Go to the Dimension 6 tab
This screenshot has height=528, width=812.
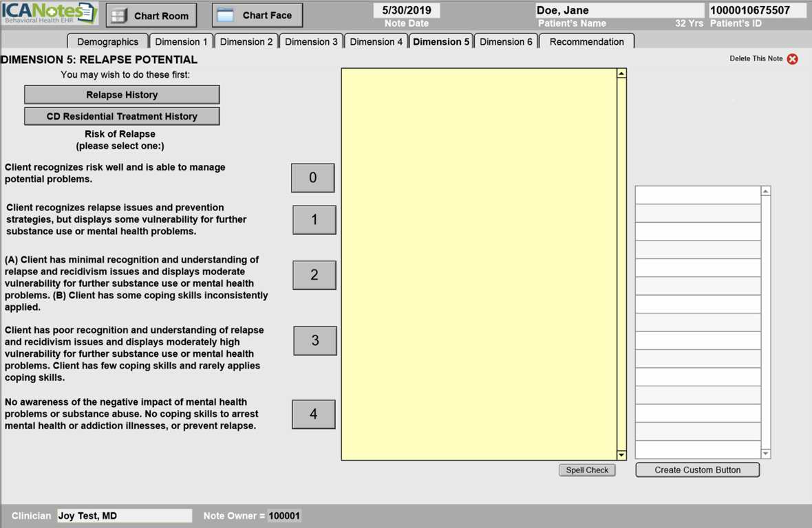pos(506,42)
